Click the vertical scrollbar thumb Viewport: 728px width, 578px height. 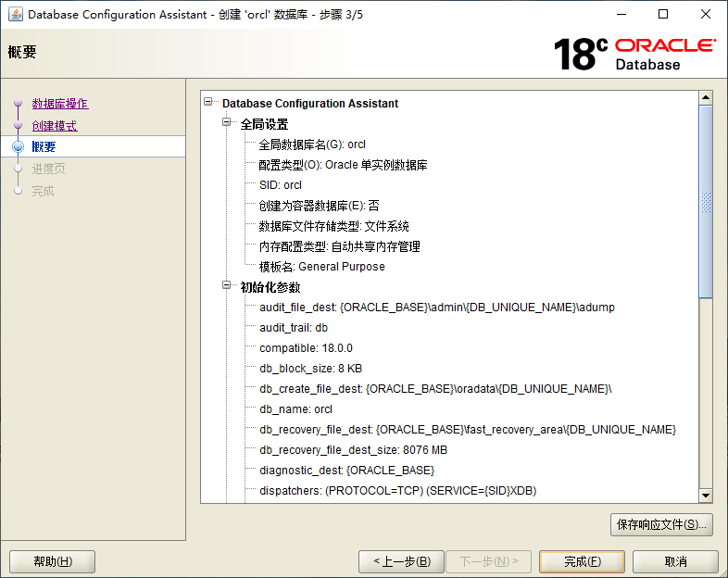click(706, 202)
